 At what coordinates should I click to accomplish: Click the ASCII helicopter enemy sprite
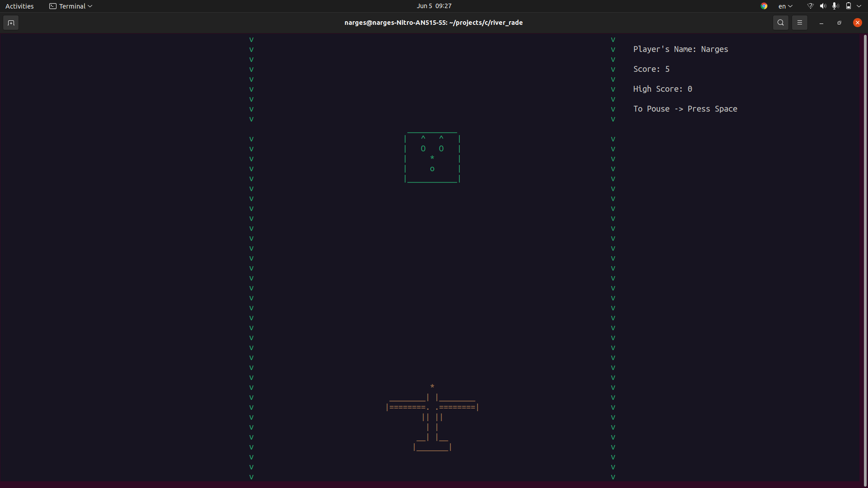pos(432,158)
